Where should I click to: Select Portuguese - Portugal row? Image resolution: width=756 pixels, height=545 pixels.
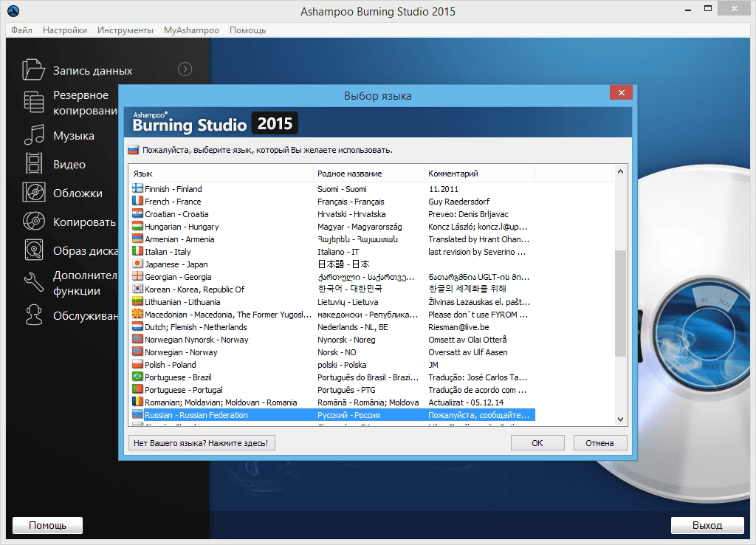332,390
